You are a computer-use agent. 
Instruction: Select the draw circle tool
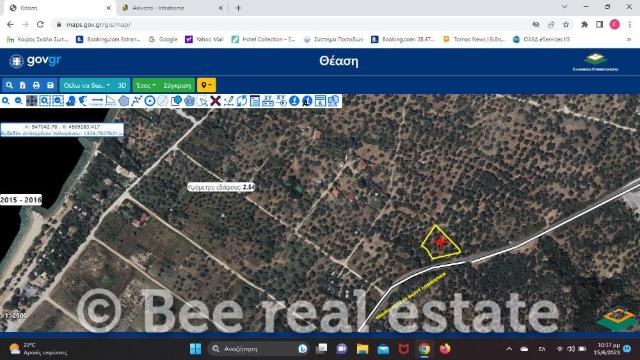click(150, 101)
